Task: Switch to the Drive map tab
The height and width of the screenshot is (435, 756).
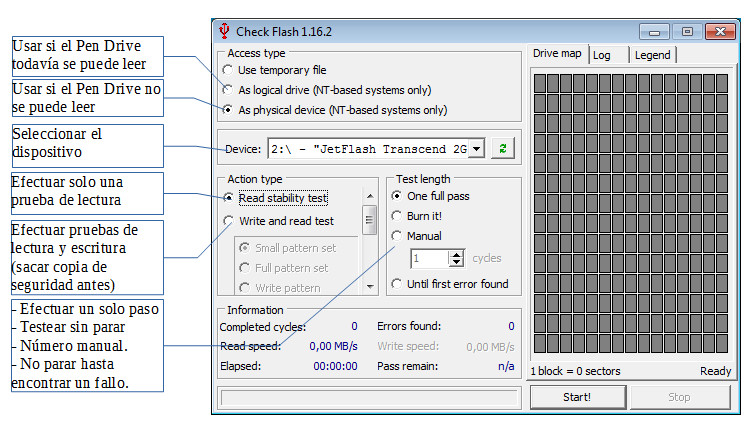Action: (557, 54)
